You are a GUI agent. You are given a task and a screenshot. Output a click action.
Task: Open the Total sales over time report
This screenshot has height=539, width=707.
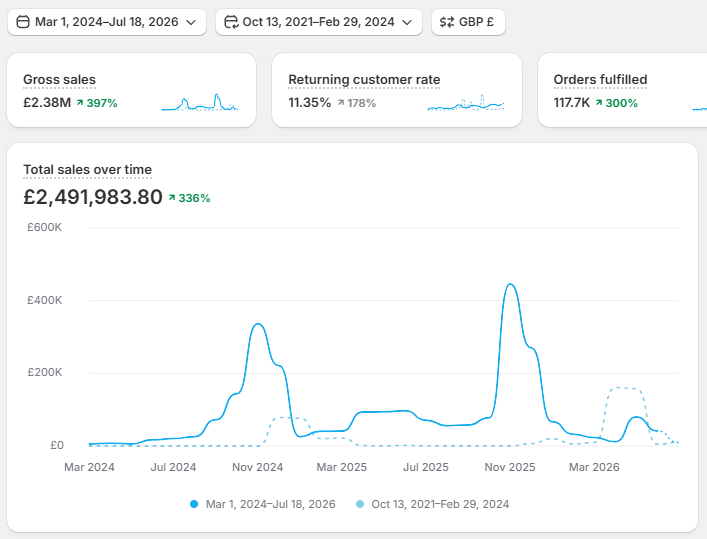(x=87, y=170)
